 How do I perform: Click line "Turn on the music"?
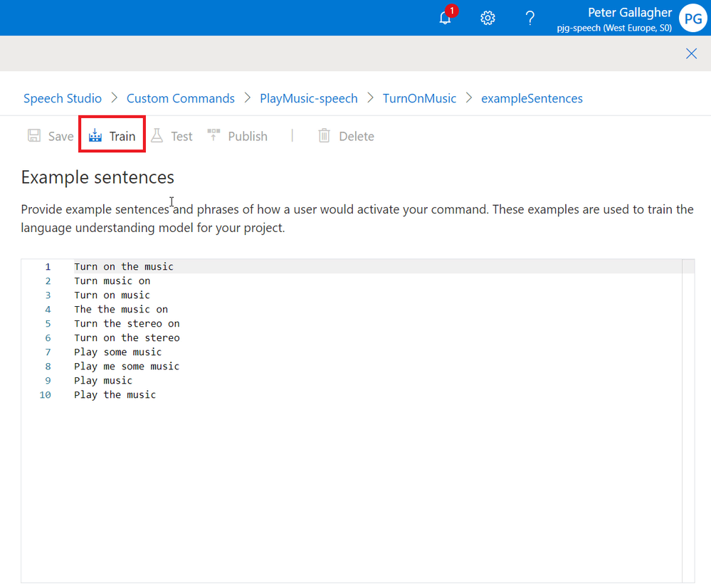point(124,267)
